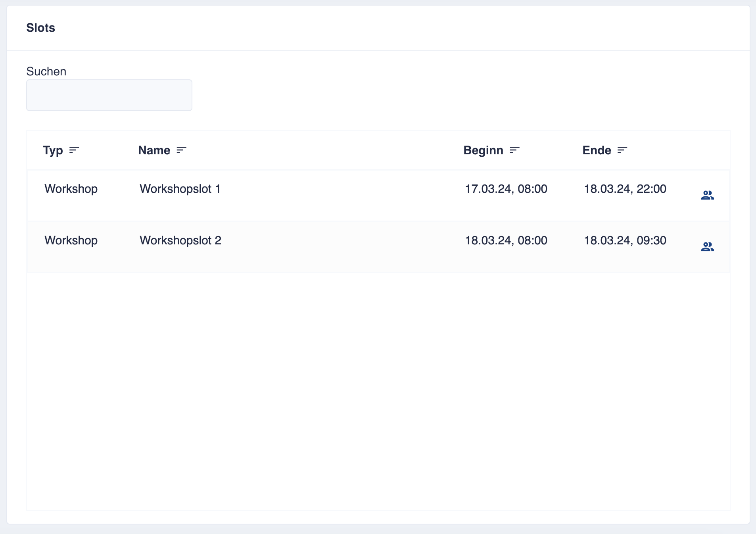Click the Slots panel heading
Screen dimensions: 756x534
click(41, 28)
